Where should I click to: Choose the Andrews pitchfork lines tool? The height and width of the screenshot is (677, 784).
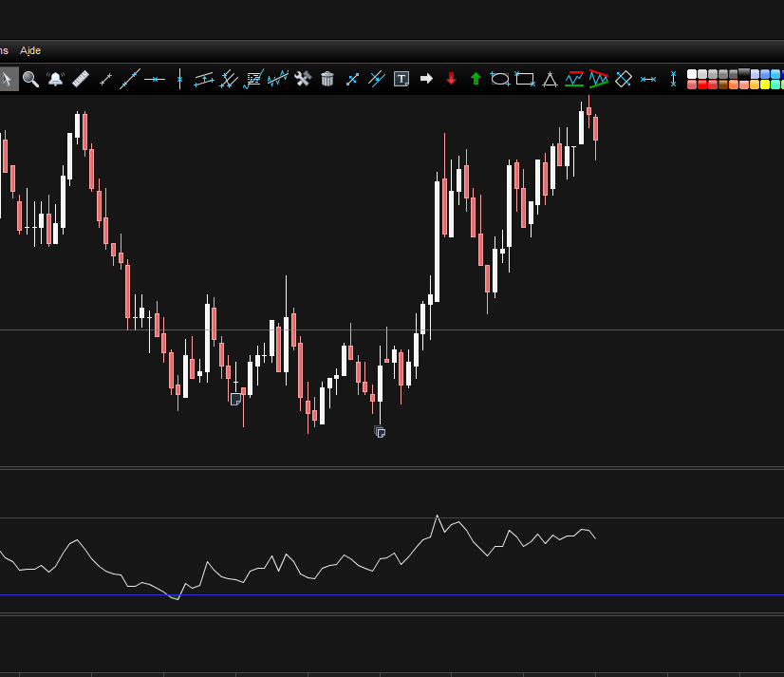[229, 79]
